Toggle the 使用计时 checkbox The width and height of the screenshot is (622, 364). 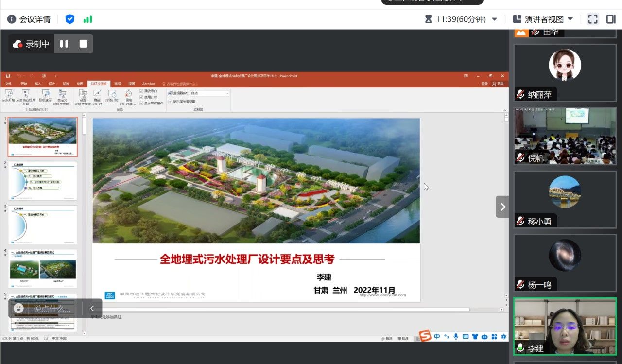pyautogui.click(x=141, y=97)
